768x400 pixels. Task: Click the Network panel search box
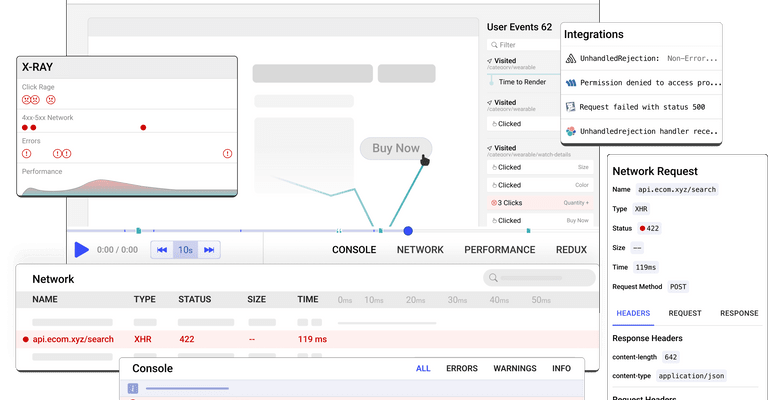point(539,278)
